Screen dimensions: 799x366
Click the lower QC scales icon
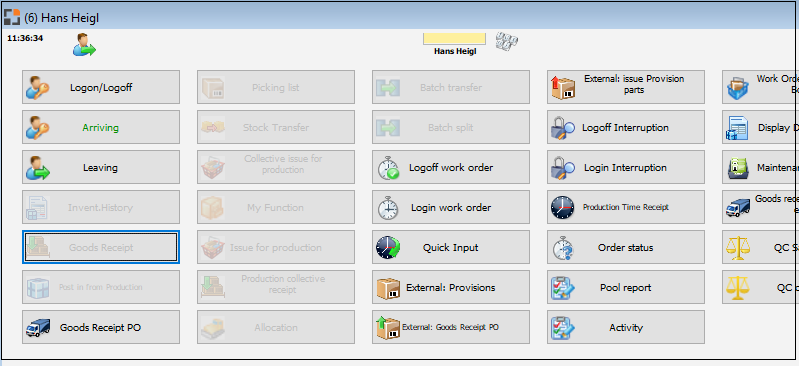[738, 287]
